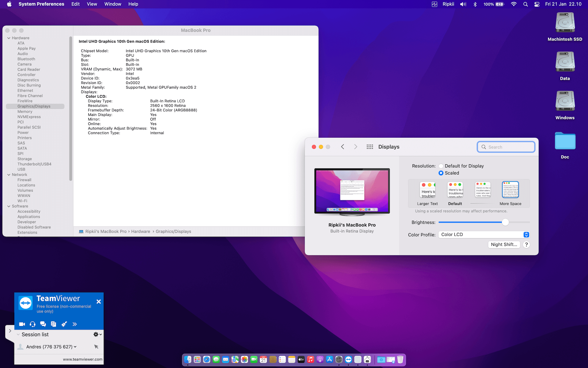
Task: Click Ripkii's MacBook Pro in path bar
Action: [106, 232]
